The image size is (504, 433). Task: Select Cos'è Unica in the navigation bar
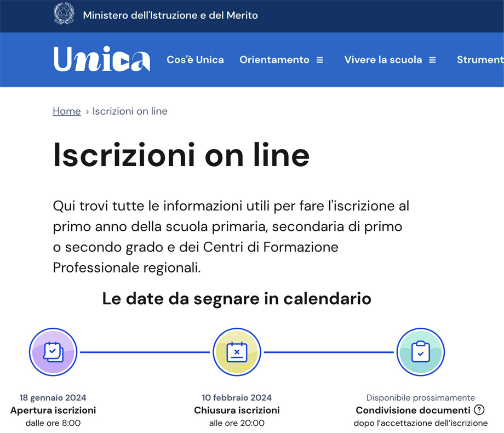click(x=195, y=60)
